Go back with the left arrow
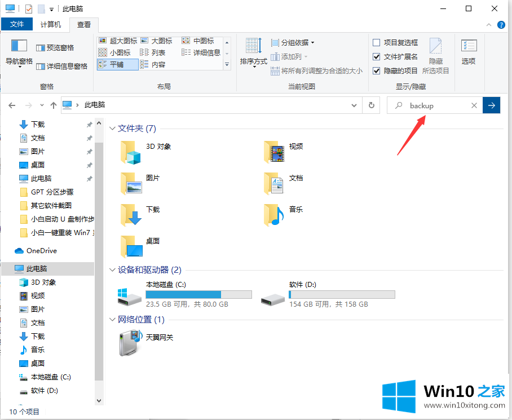This screenshot has height=420, width=512. pyautogui.click(x=12, y=105)
